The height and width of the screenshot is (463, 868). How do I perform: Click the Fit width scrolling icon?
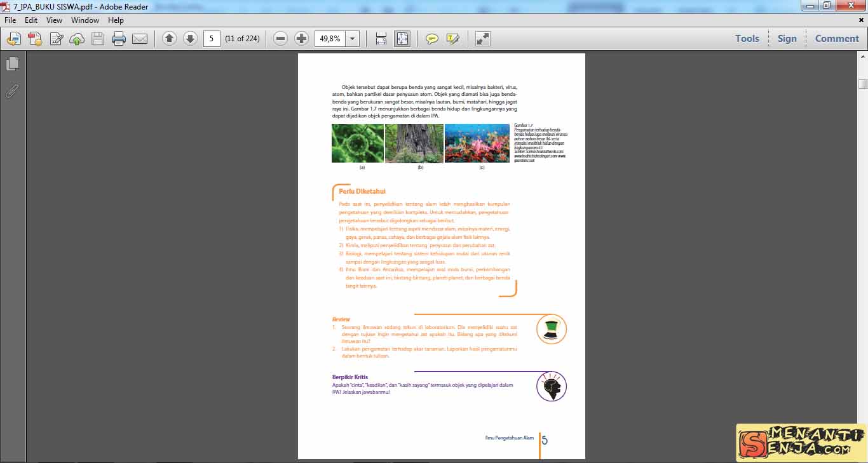coord(381,39)
